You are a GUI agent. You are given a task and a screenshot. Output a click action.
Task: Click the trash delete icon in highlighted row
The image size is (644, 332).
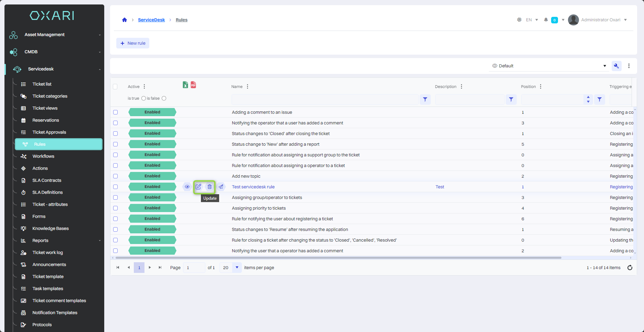tap(210, 187)
